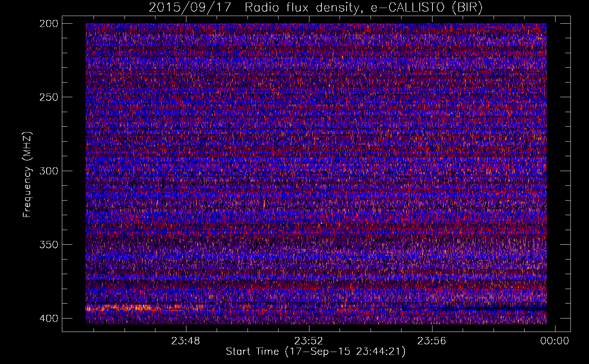Click the 'Start Time (17-Sep-15 23:44:21)' label

click(x=316, y=352)
